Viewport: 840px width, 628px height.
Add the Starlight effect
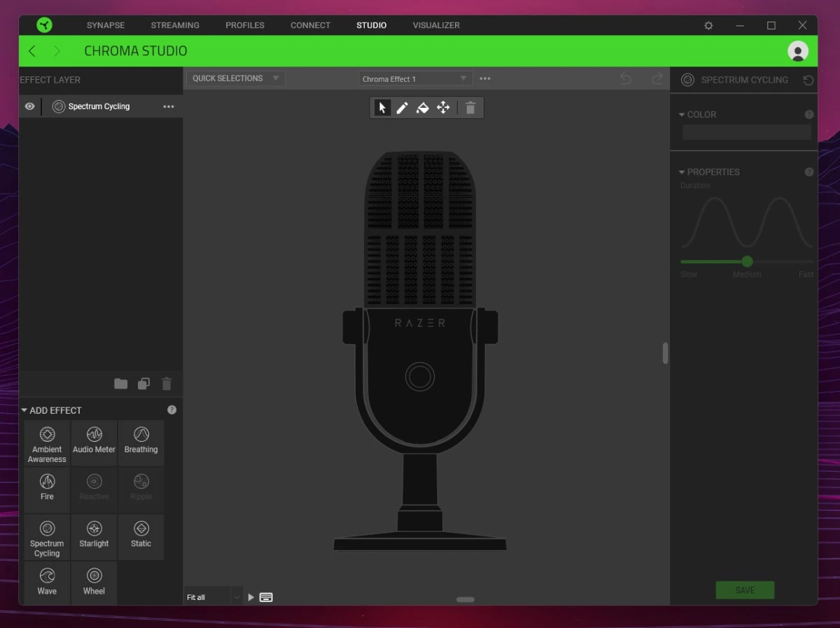(x=94, y=535)
